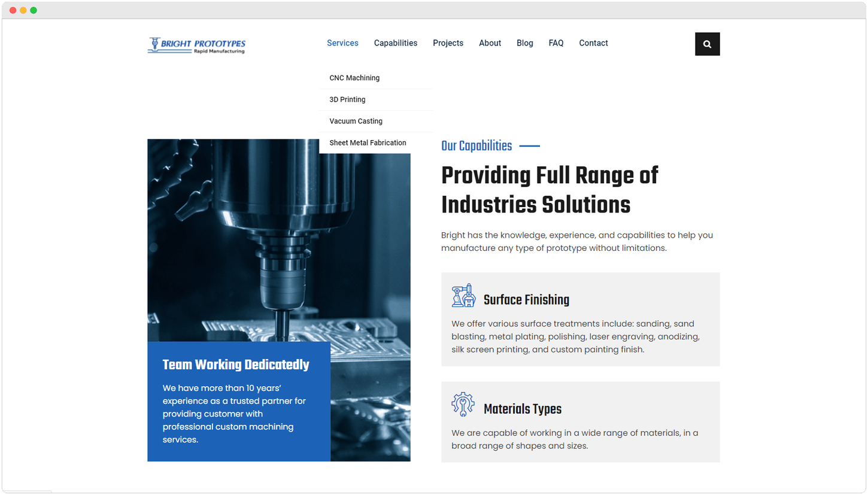
Task: Click the Team Working Dedicatedly heading
Action: [x=236, y=365]
